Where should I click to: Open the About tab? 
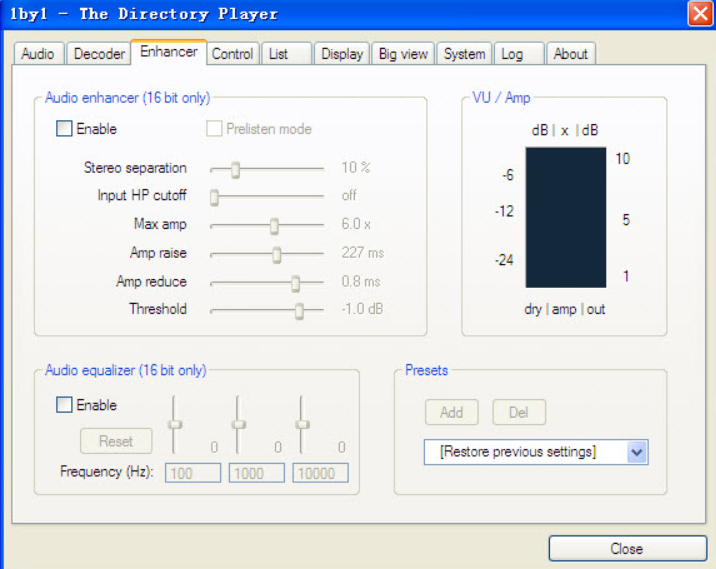tap(571, 54)
